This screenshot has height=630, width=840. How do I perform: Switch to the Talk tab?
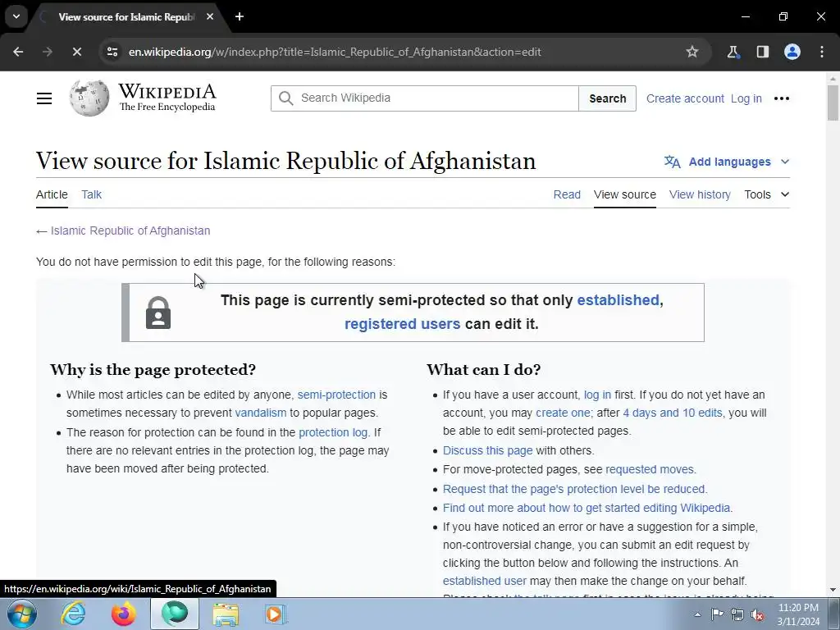click(x=92, y=194)
